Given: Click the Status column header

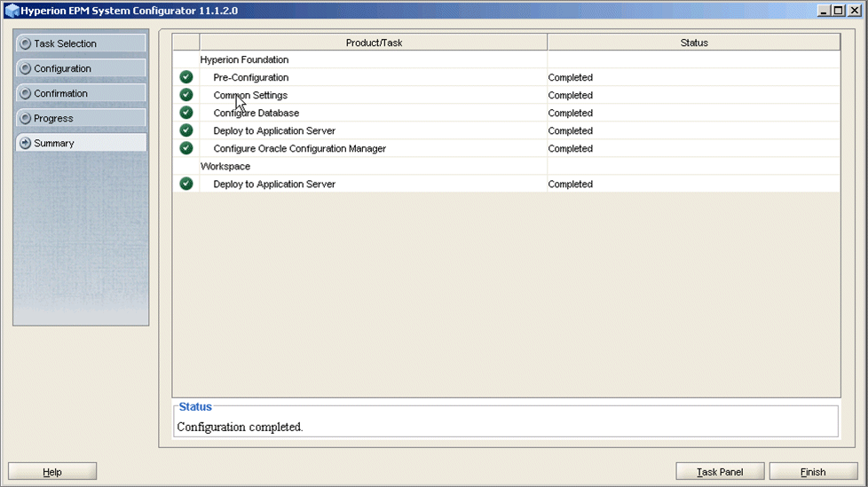Looking at the screenshot, I should click(694, 42).
